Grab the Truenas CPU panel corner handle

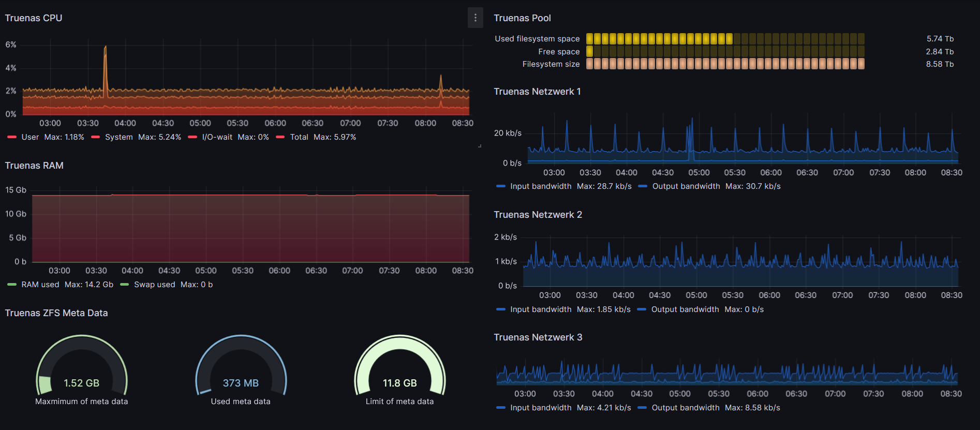click(480, 146)
